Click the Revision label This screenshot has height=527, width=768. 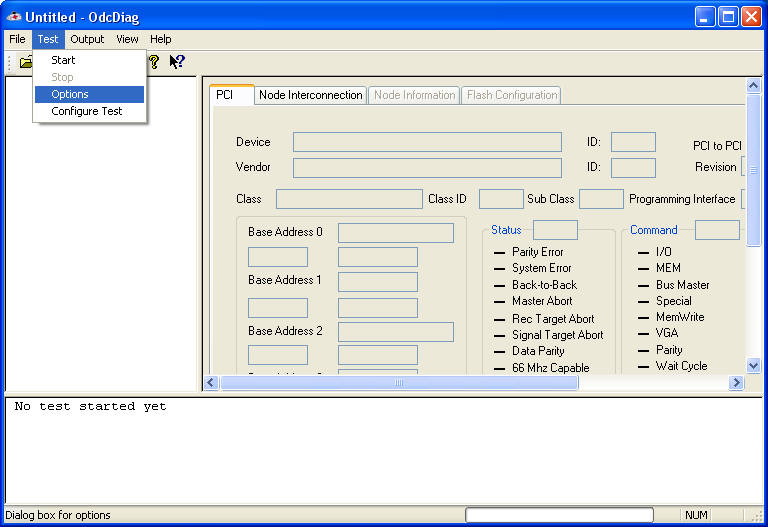pyautogui.click(x=716, y=167)
